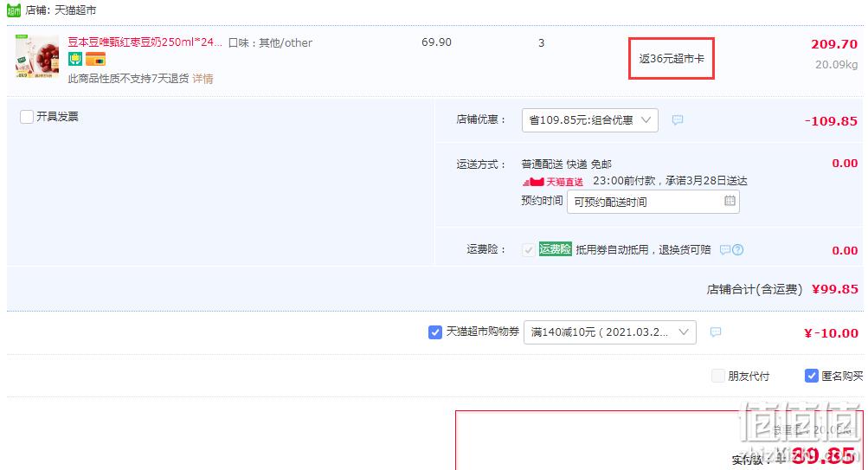Uncheck the 天猫超市购物券 coupon checkbox
Viewport: 868px width, 470px height.
435,332
